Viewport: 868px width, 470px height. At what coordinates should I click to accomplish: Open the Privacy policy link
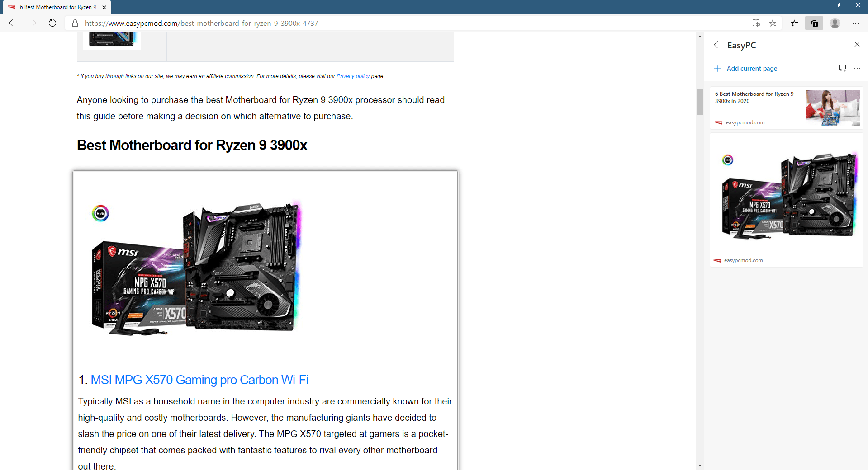(353, 76)
